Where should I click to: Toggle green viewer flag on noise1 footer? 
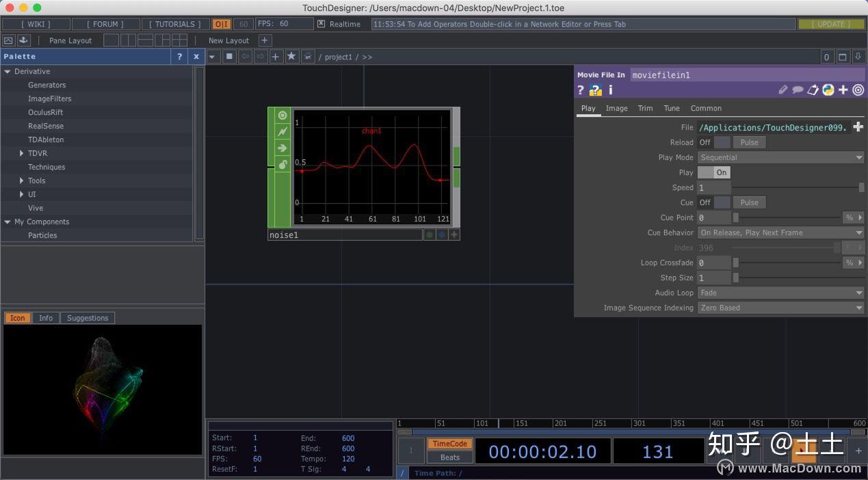[430, 235]
